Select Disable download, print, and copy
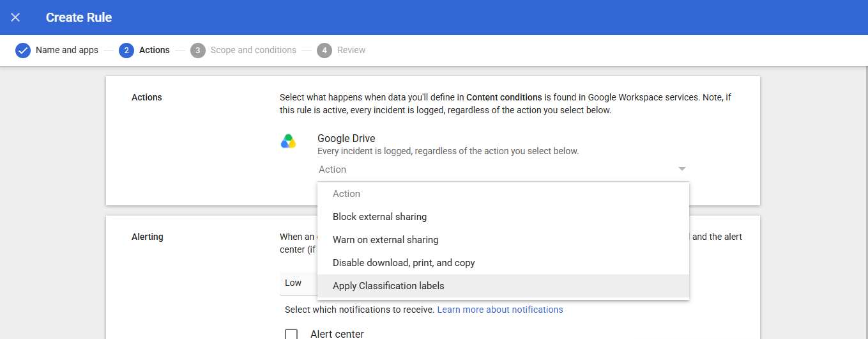 tap(503, 263)
